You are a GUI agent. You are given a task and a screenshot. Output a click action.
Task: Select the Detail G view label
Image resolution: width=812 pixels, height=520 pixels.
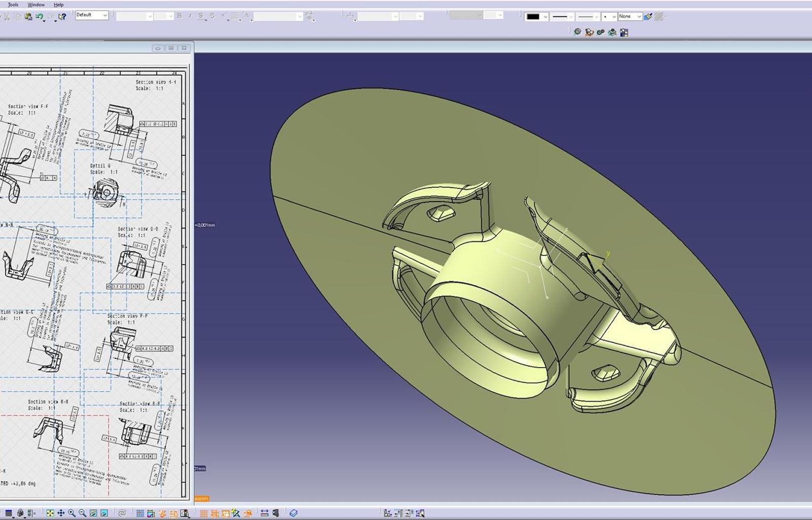(100, 166)
